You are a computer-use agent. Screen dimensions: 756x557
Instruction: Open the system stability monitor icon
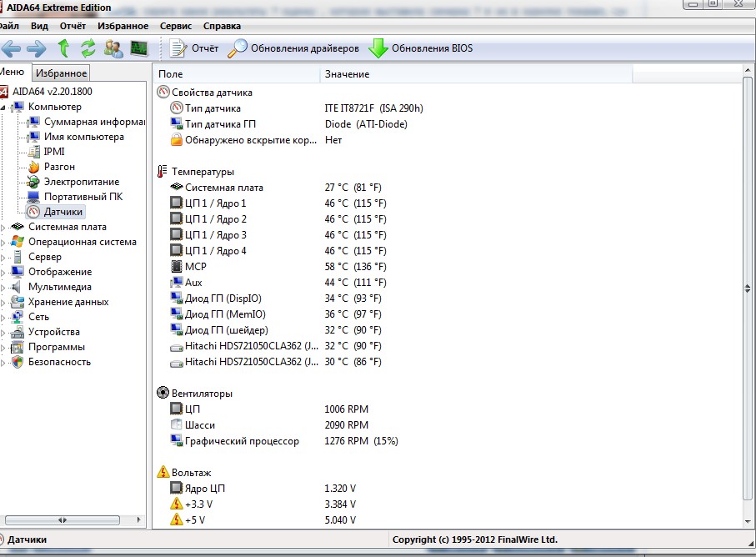(x=139, y=48)
